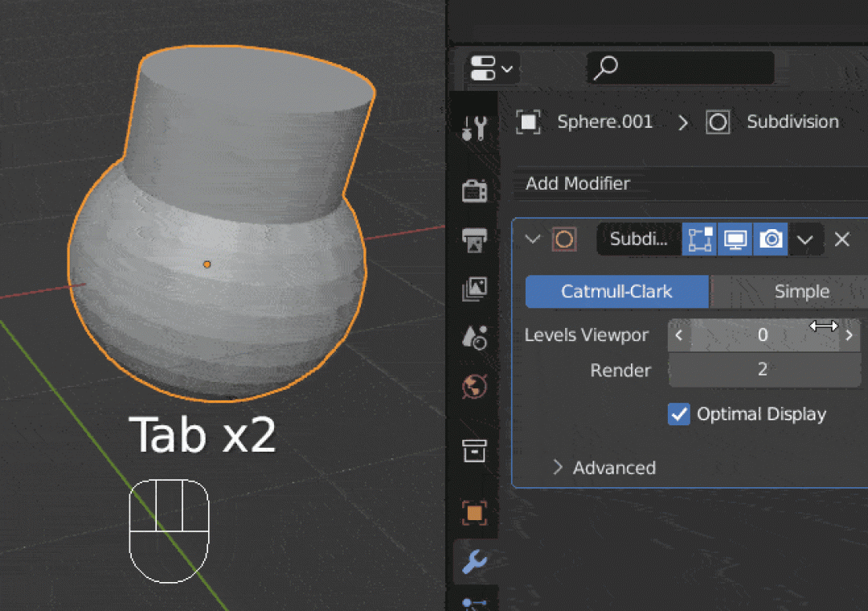868x611 pixels.
Task: Open the Tool properties tab
Action: tap(474, 128)
